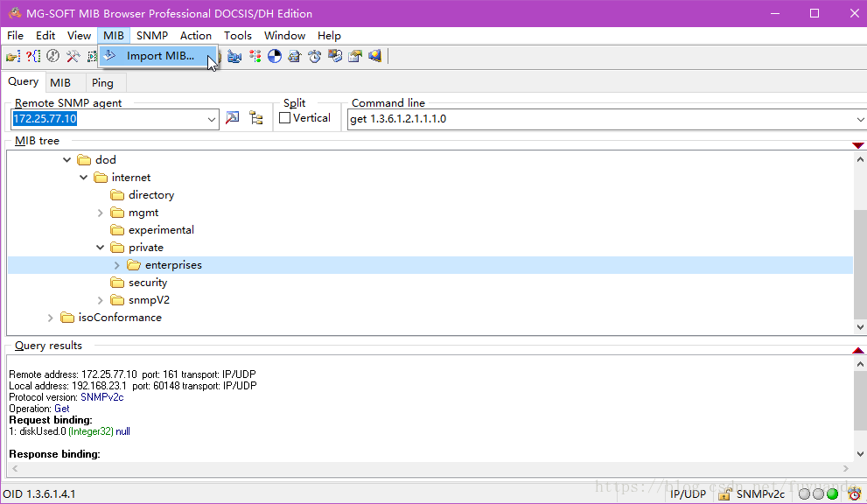Open the View menu

(79, 35)
